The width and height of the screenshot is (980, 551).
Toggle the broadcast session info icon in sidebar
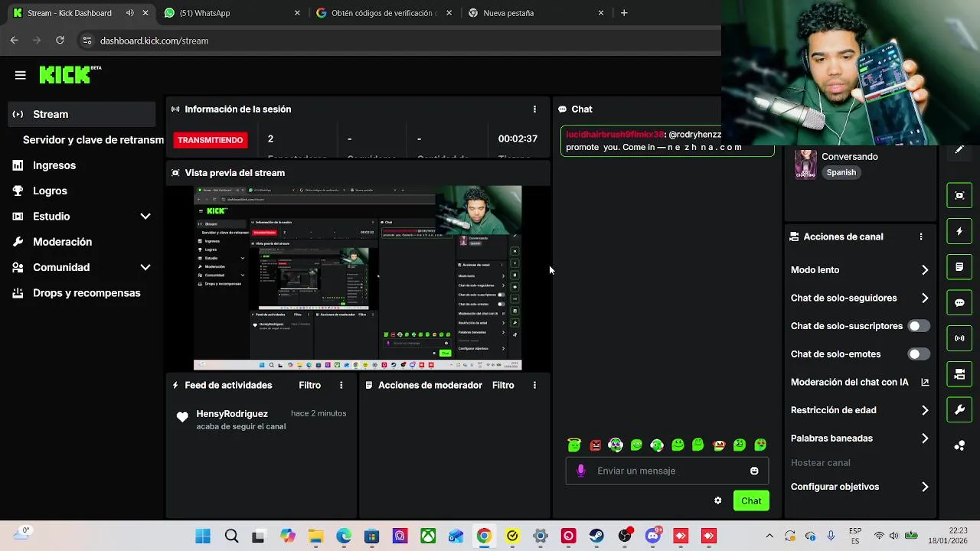[959, 338]
